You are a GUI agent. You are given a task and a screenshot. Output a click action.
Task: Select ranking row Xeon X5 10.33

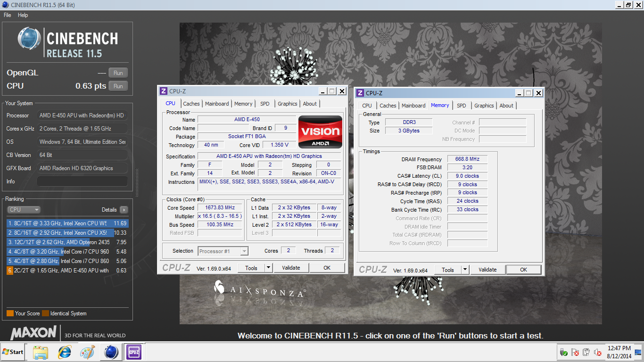point(67,233)
